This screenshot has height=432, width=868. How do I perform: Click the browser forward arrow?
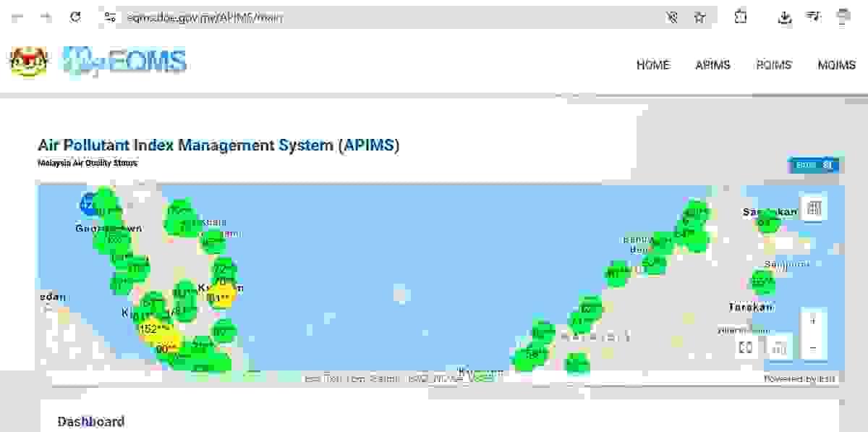coord(46,17)
